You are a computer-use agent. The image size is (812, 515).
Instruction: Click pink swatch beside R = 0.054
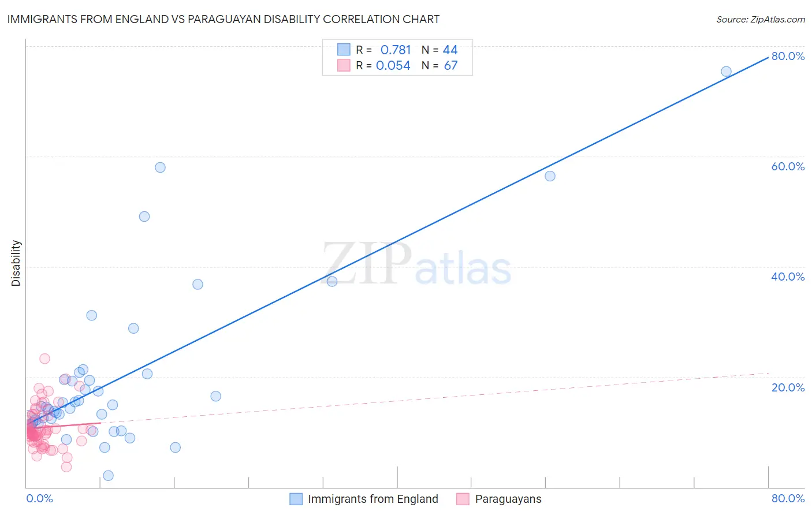pos(344,65)
